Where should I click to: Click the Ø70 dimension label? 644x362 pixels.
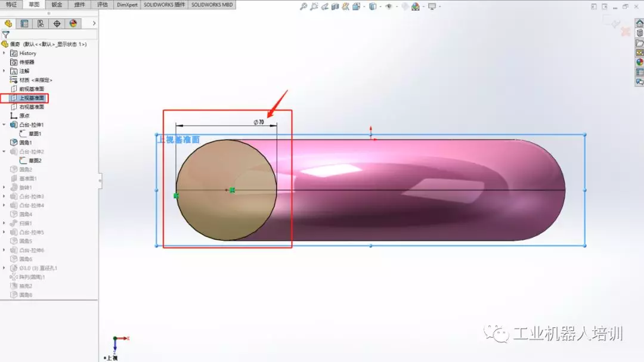coord(259,122)
